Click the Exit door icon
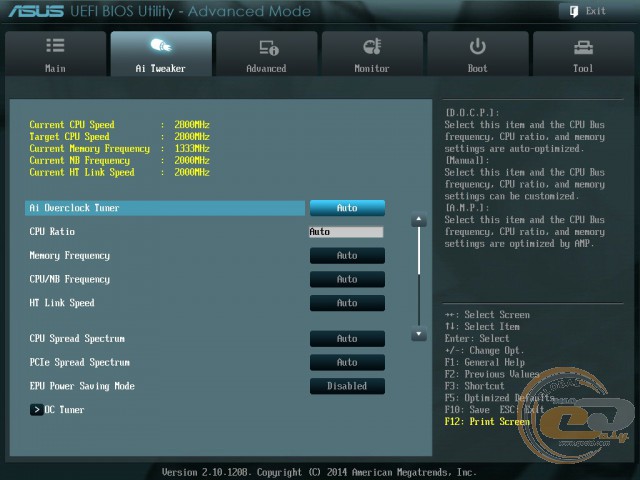This screenshot has width=640, height=480. [573, 11]
